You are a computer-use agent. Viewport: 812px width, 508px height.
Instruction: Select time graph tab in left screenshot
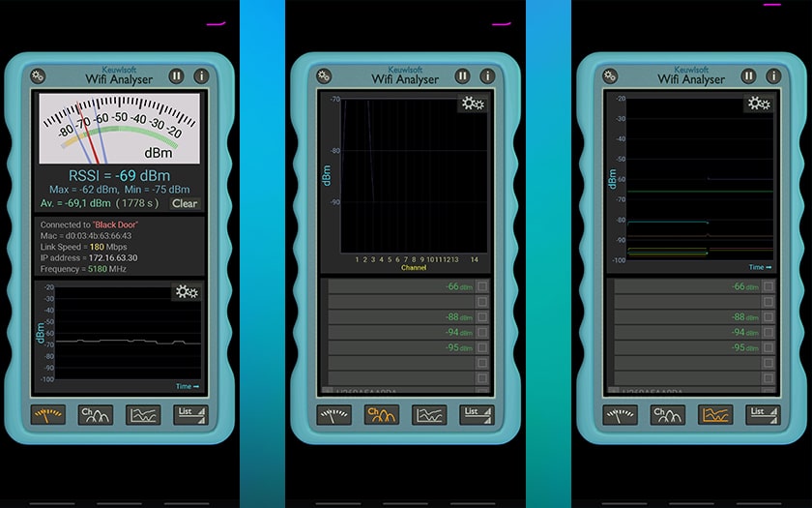click(143, 415)
